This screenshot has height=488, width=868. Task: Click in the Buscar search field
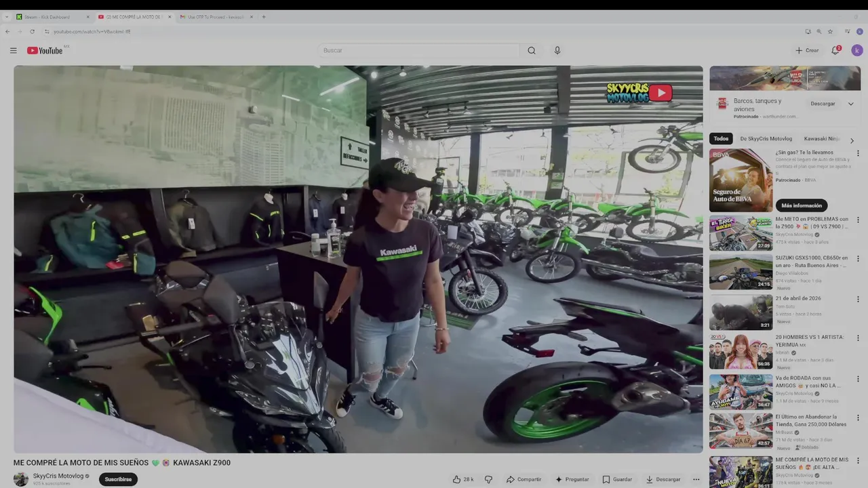(420, 50)
